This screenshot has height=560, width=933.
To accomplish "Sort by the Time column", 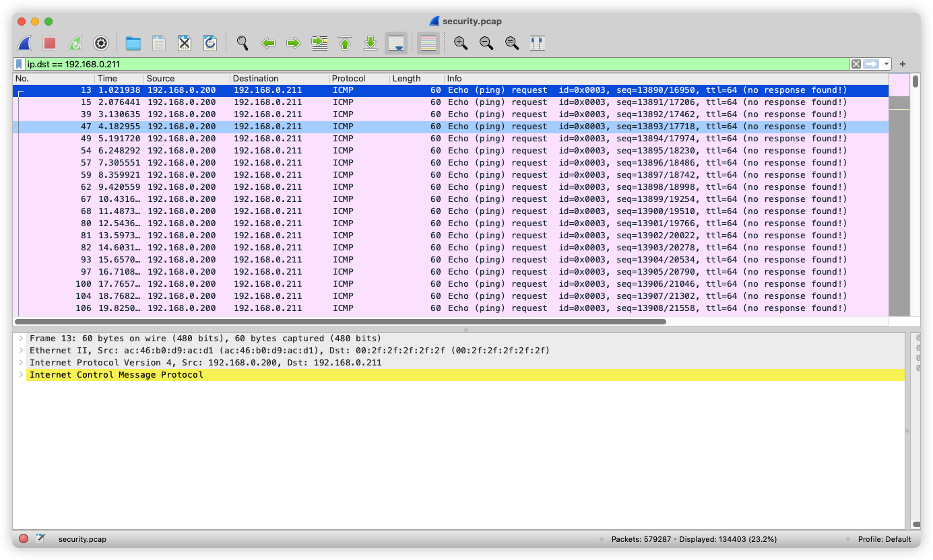I will (119, 79).
